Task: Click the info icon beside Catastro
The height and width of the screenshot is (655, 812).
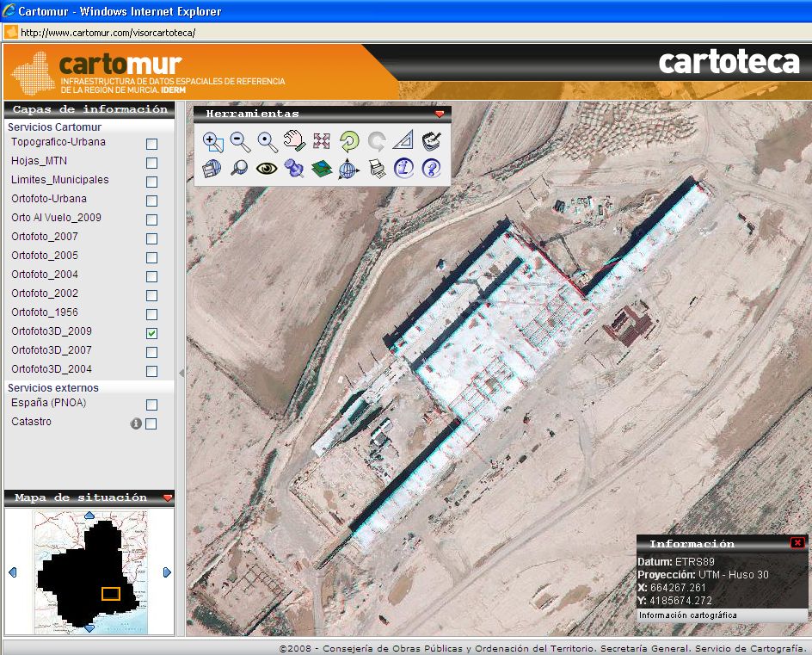Action: (135, 423)
